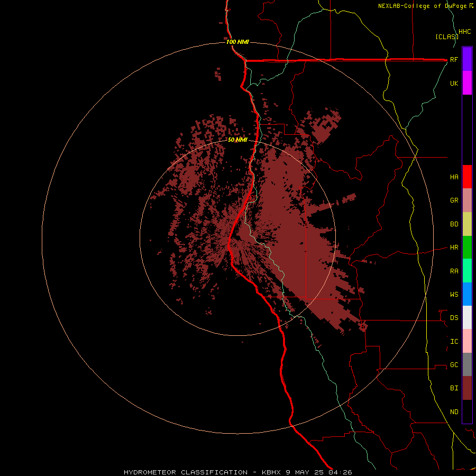Click the ND legend label
The height and width of the screenshot is (476, 476).
coord(454,412)
